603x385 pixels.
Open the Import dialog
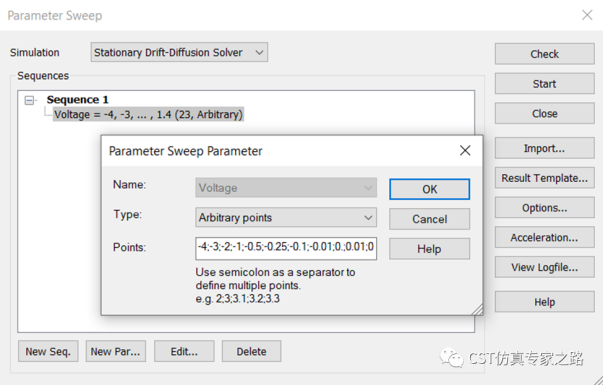545,148
